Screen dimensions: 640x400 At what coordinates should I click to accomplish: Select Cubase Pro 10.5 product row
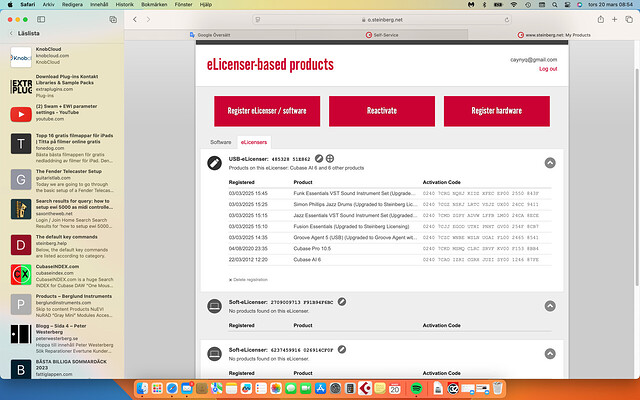click(x=390, y=248)
